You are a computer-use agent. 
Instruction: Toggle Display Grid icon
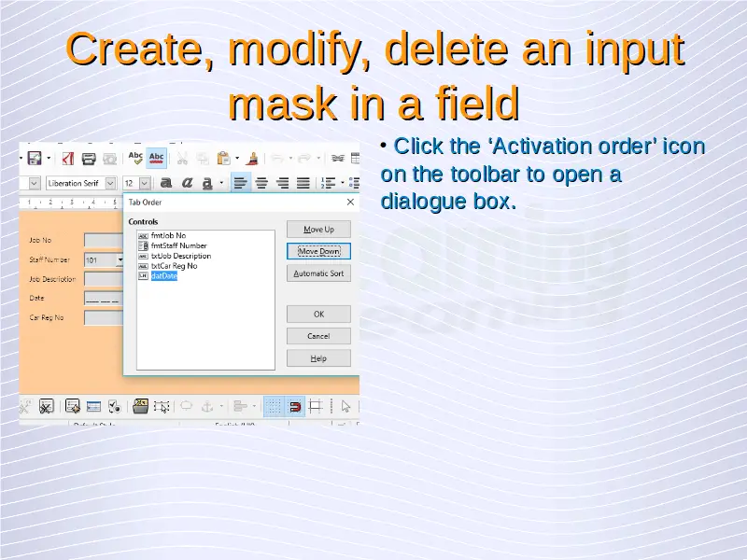[274, 407]
